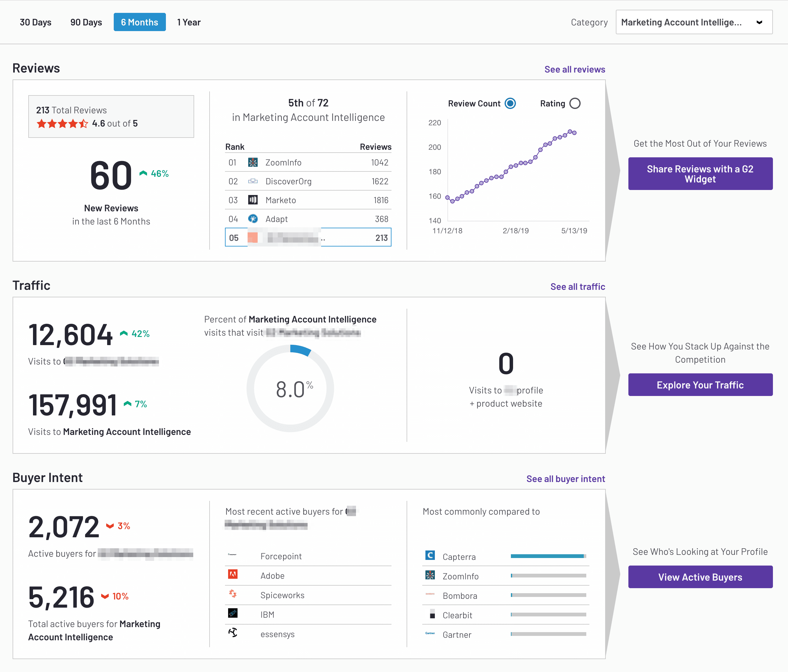Select the 90 Days time range

86,22
